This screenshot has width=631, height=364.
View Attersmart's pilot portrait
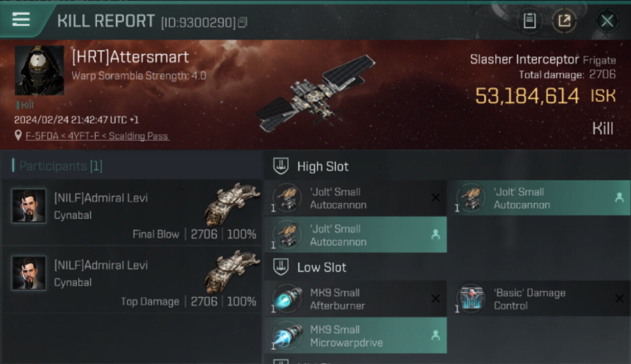(39, 70)
